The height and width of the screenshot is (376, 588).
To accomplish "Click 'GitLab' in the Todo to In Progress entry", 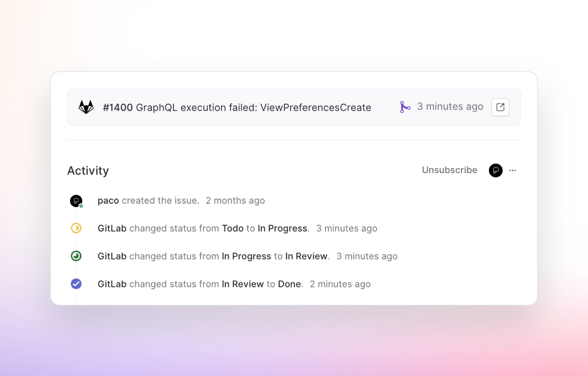I will (112, 228).
